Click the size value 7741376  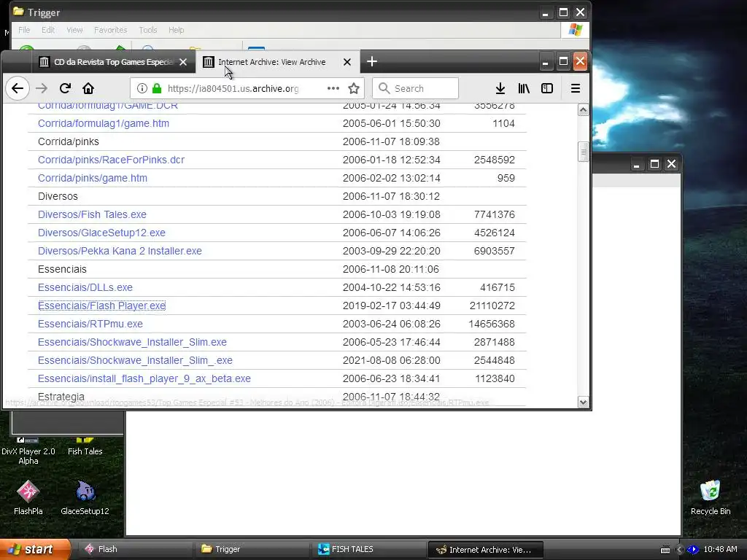[x=494, y=215]
